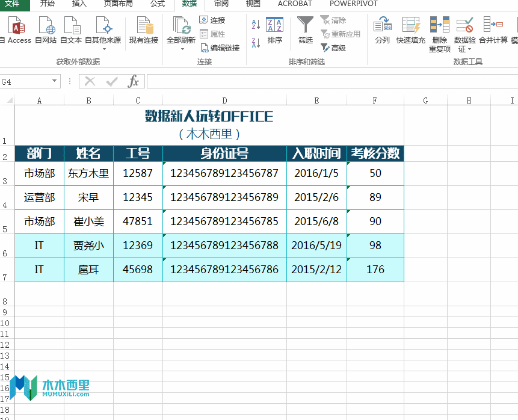Import data From Text (自文本)

click(72, 31)
